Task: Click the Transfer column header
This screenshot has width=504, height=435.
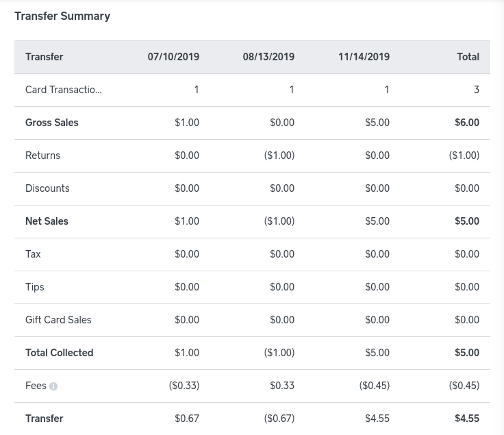Action: pyautogui.click(x=44, y=57)
